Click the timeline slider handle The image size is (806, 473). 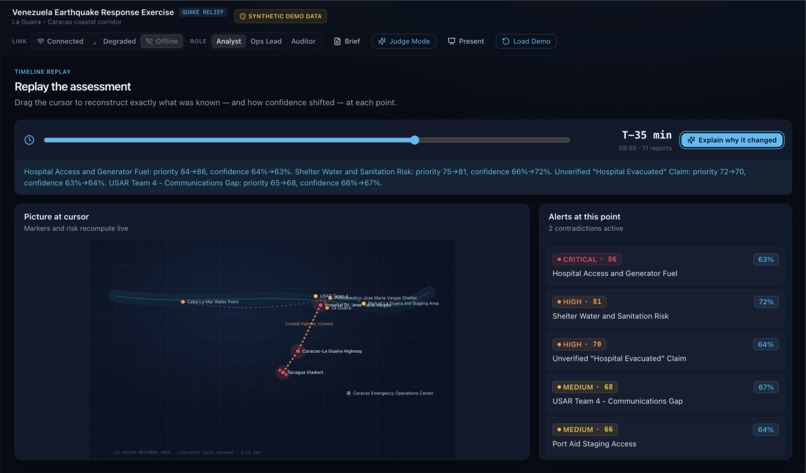click(x=415, y=140)
